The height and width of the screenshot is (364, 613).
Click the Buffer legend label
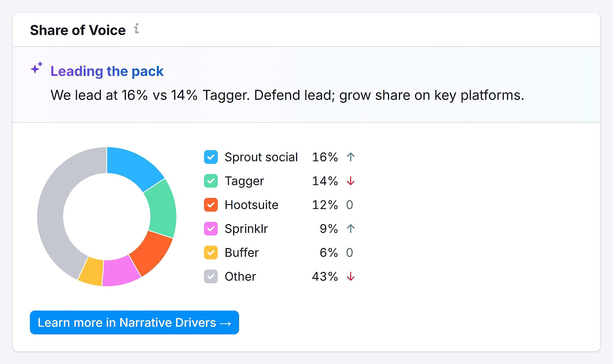[x=242, y=253]
